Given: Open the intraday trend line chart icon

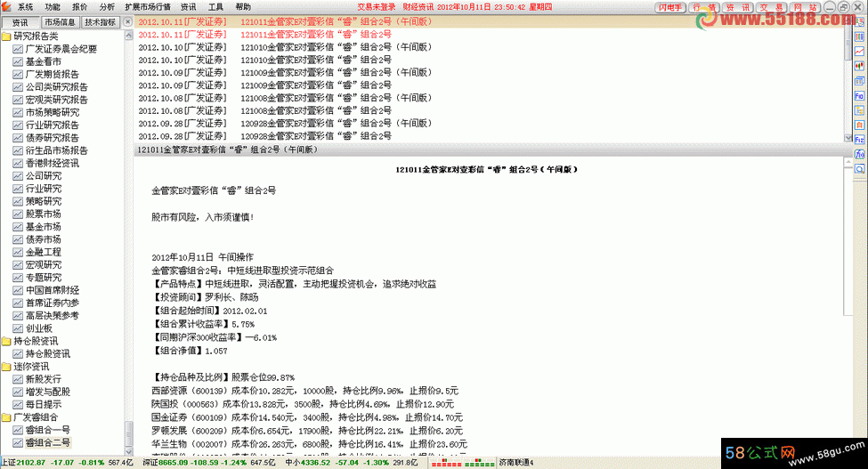Looking at the screenshot, I should coord(859,51).
